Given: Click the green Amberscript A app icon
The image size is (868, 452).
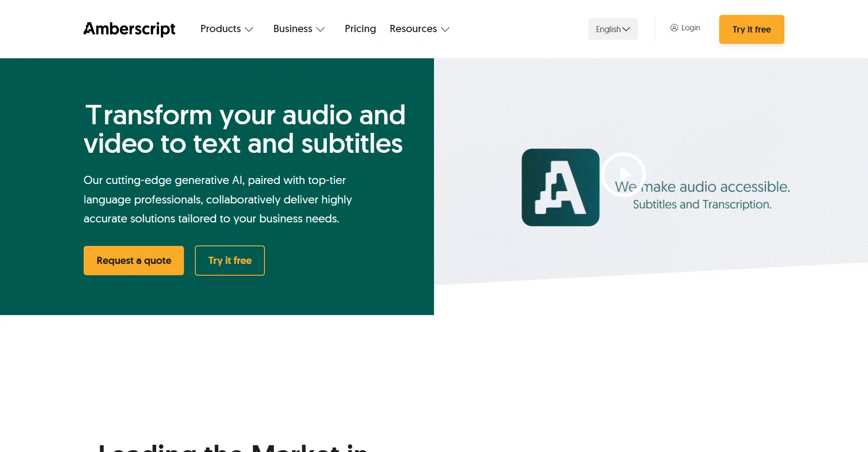Looking at the screenshot, I should (x=560, y=188).
